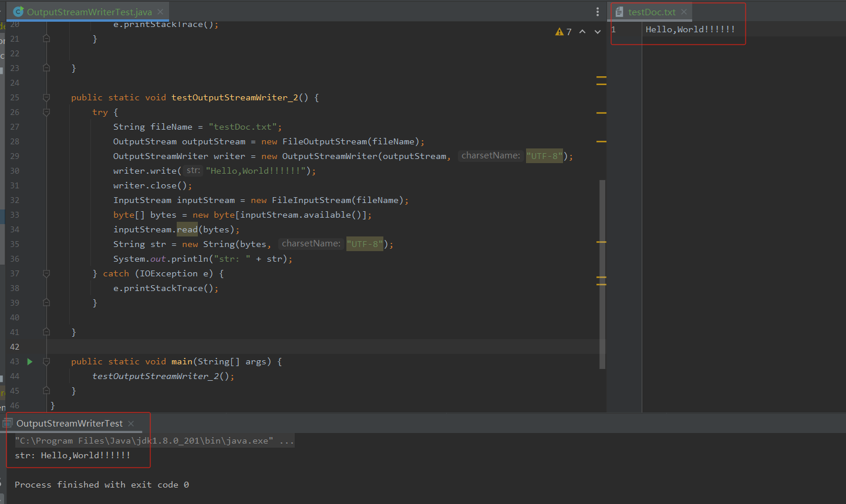Click "Process finished with exit code 0"
The image size is (846, 504).
pyautogui.click(x=102, y=485)
